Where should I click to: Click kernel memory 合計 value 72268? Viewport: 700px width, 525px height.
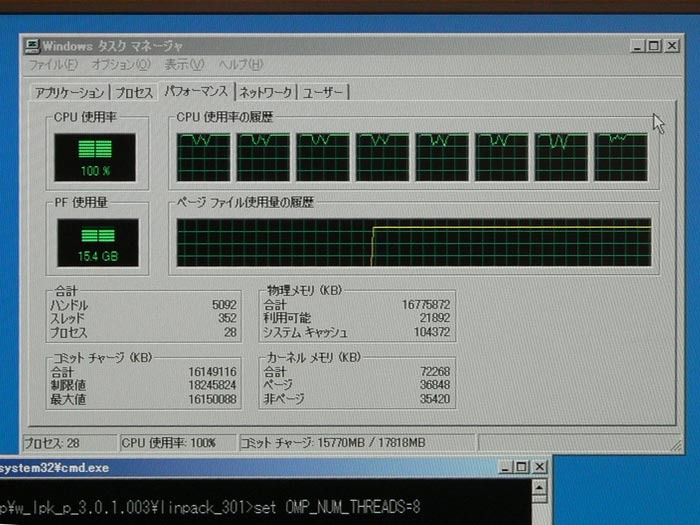pyautogui.click(x=435, y=371)
